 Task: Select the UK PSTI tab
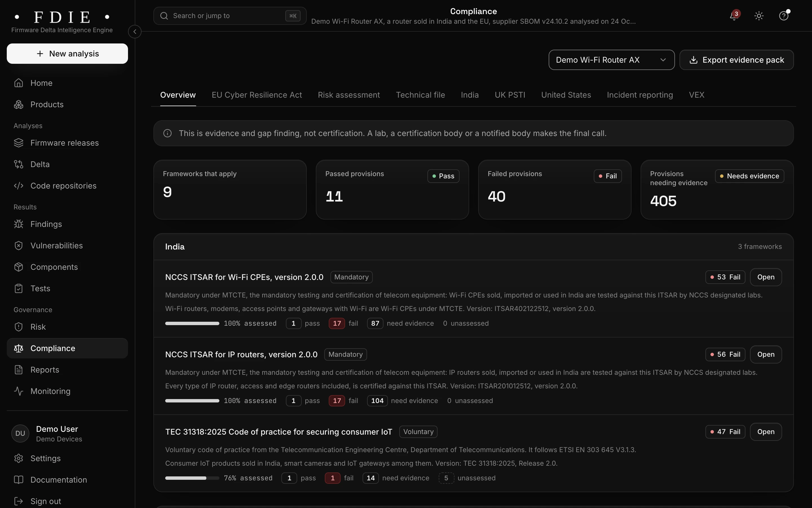point(510,95)
